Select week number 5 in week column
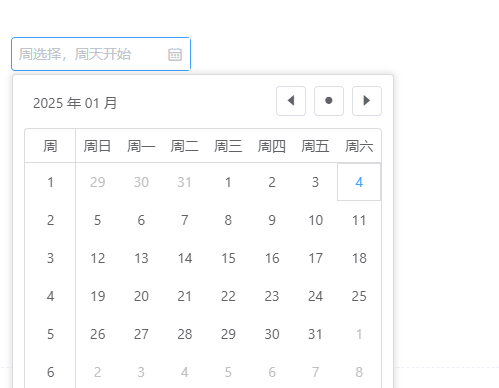The height and width of the screenshot is (388, 499). coord(50,334)
